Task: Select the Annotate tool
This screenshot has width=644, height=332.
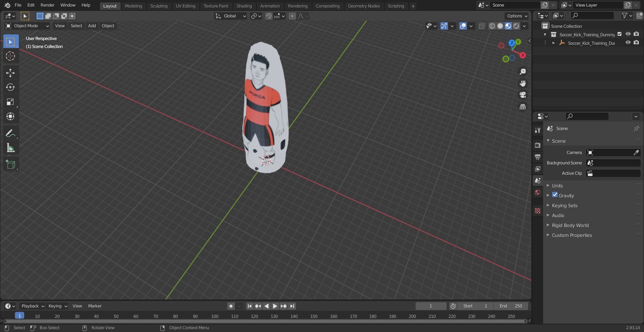Action: [10, 134]
